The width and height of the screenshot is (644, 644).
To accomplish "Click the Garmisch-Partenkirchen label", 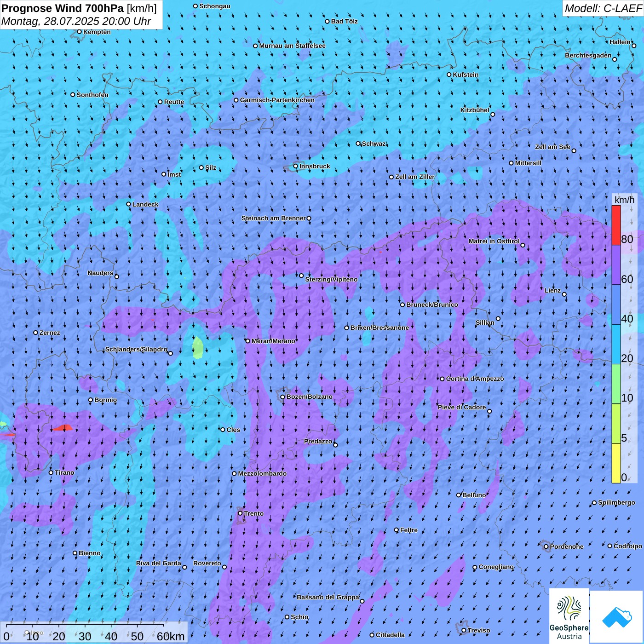I will click(277, 100).
